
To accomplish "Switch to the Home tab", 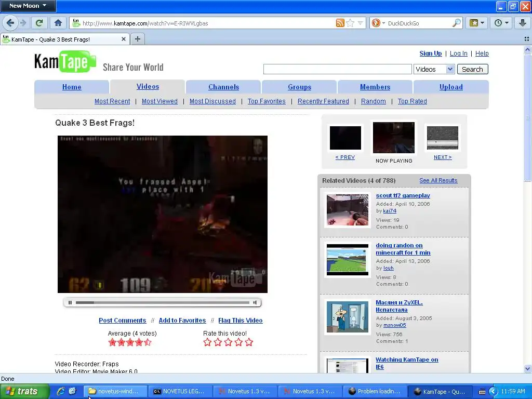I will point(72,87).
